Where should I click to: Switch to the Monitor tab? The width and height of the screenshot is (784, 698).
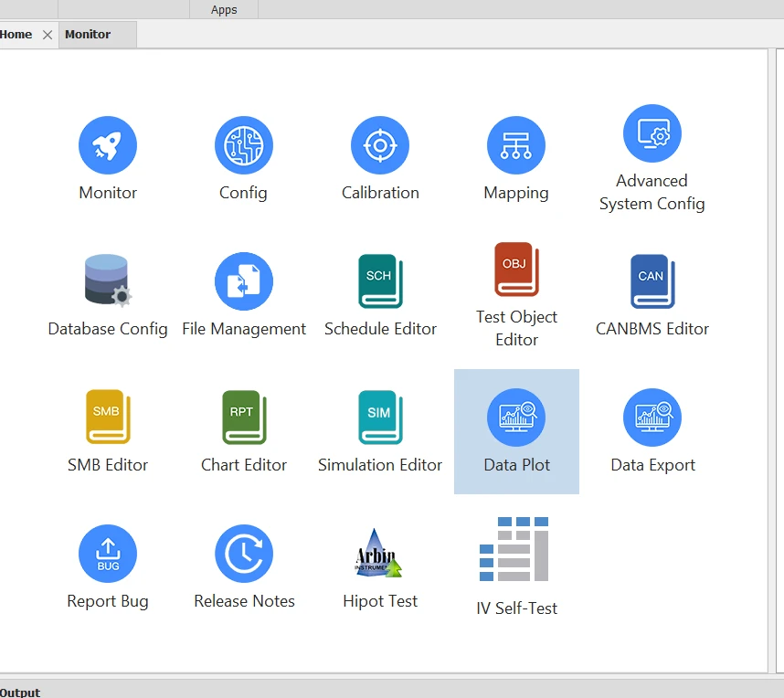tap(88, 35)
